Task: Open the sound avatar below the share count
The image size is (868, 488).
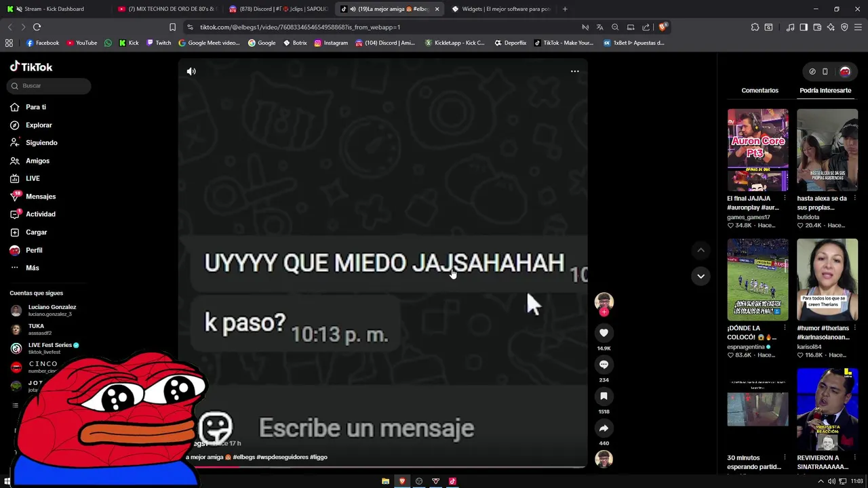Action: pos(604,459)
